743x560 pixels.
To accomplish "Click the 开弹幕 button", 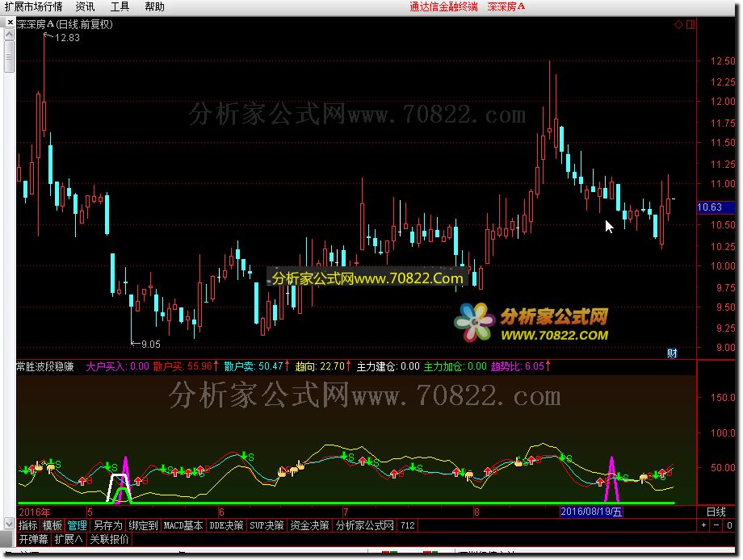I will tap(33, 539).
